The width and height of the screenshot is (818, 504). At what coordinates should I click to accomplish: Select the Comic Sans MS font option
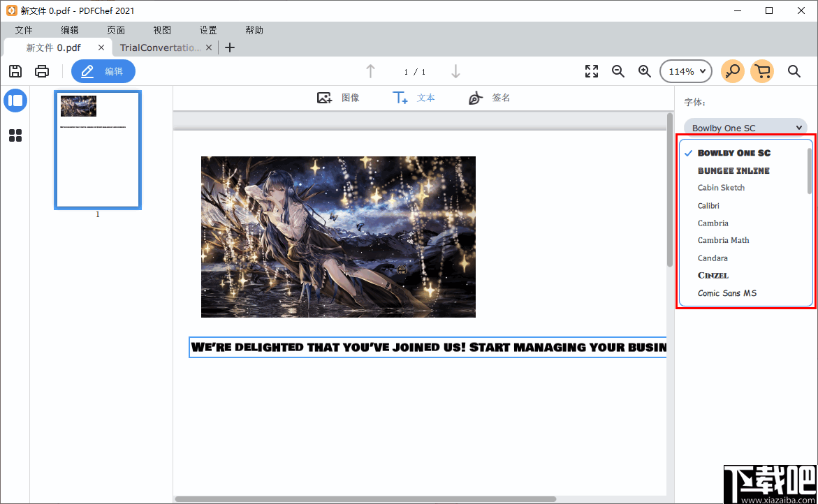click(725, 292)
